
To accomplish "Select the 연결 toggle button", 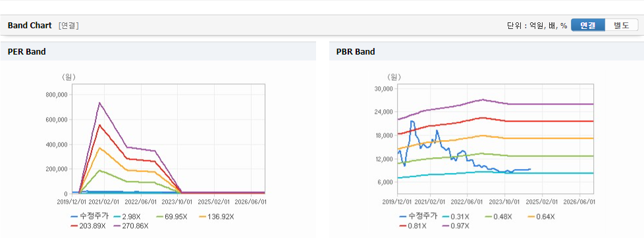I will pyautogui.click(x=588, y=25).
